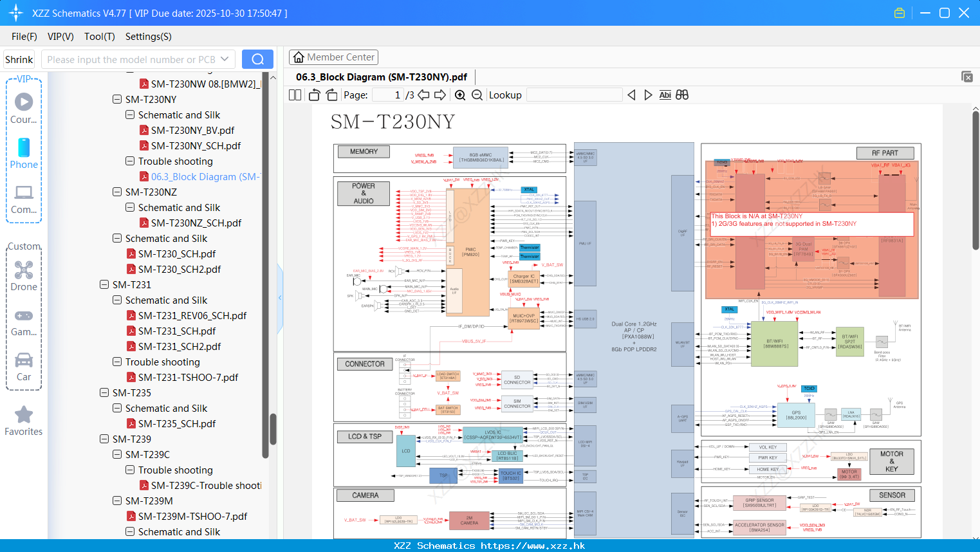
Task: Collapse the SM-T231 tree node
Action: click(x=104, y=284)
